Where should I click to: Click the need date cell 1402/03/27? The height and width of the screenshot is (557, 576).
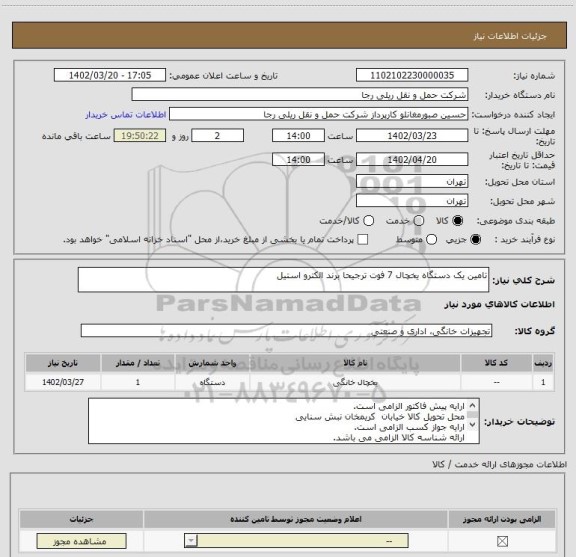tap(63, 382)
